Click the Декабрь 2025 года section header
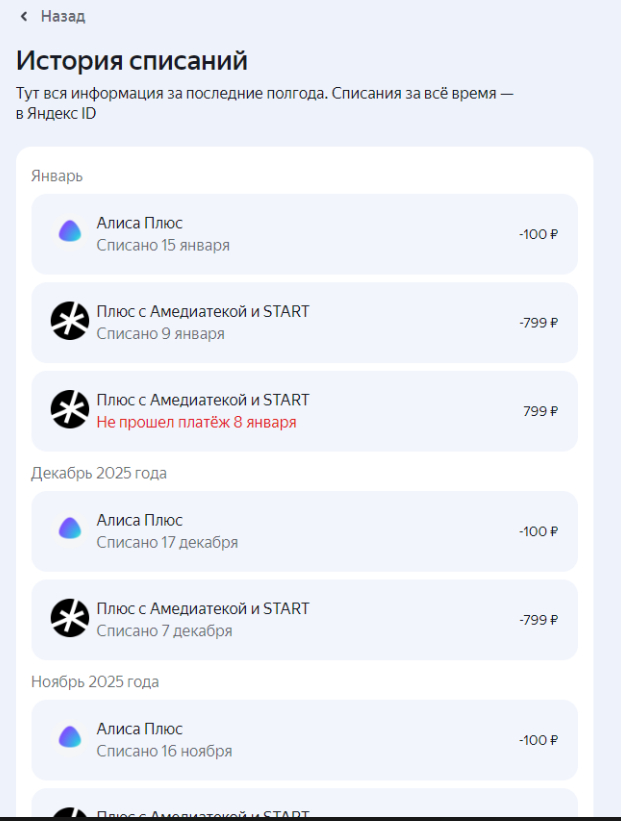 point(99,473)
